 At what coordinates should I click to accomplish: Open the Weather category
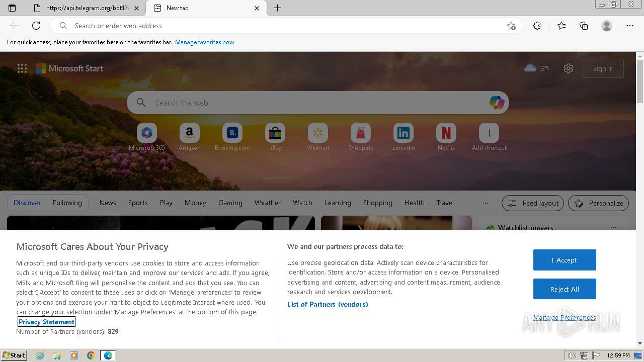pyautogui.click(x=268, y=203)
